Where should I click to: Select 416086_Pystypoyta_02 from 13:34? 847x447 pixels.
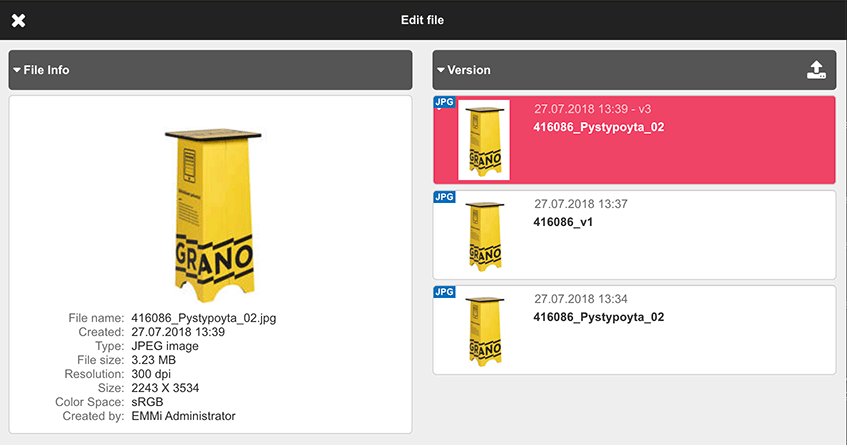point(599,317)
